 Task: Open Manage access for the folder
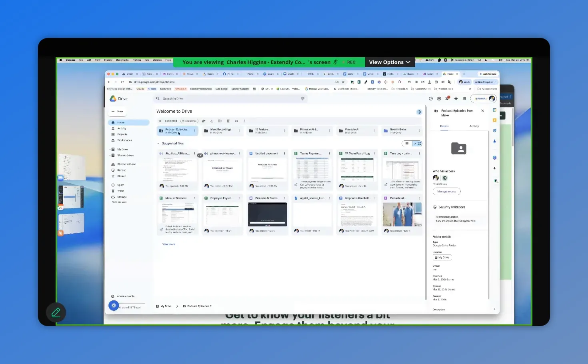point(446,191)
